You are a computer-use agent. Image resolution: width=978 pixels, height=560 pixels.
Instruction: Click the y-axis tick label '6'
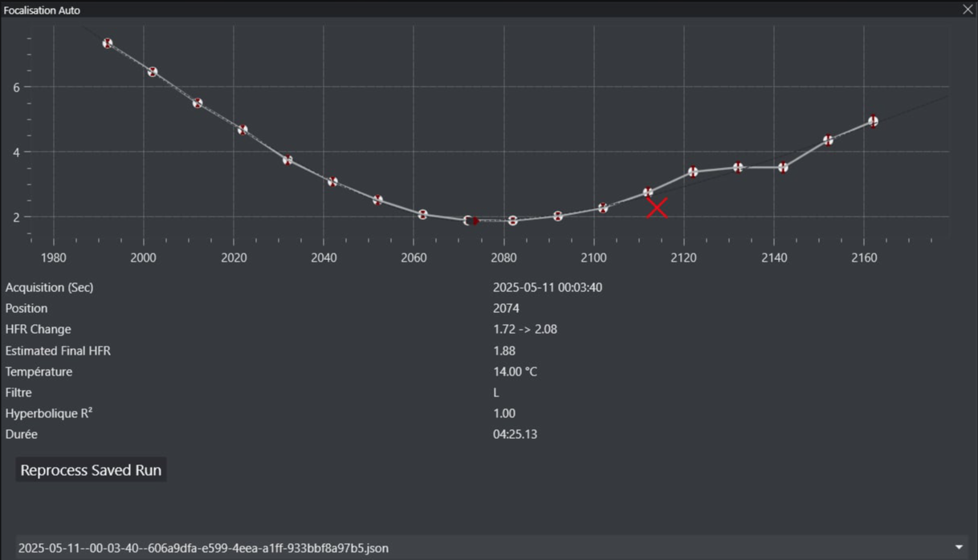[16, 87]
